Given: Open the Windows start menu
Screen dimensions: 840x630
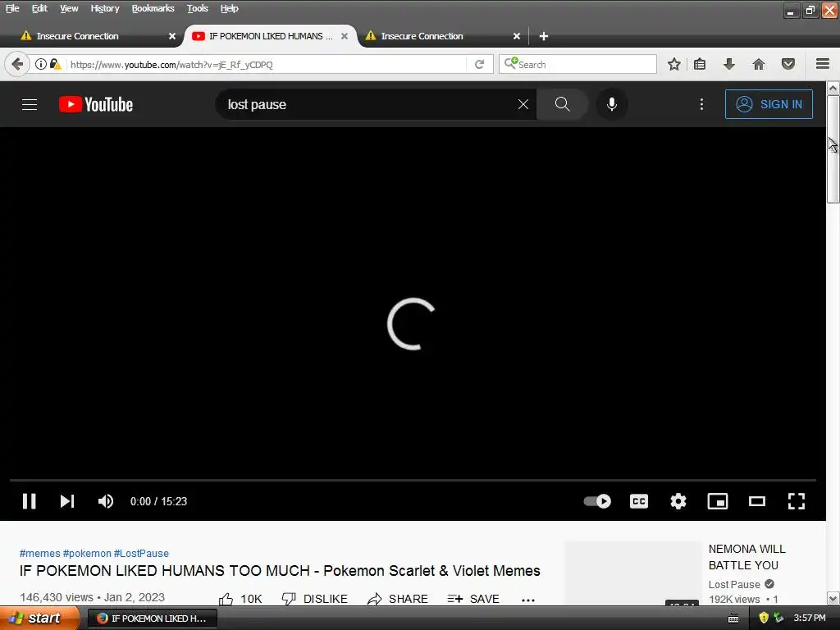Looking at the screenshot, I should pyautogui.click(x=39, y=619).
